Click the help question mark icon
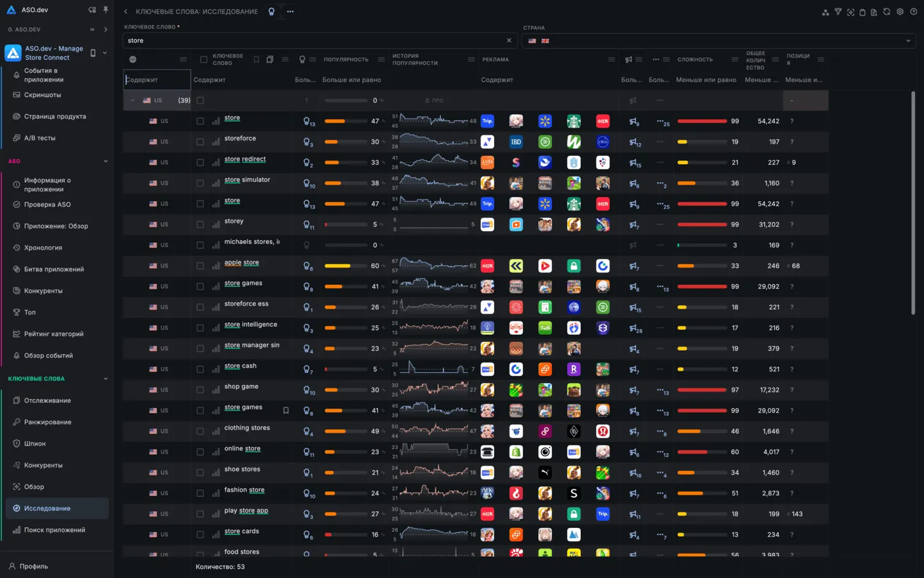 click(x=913, y=12)
